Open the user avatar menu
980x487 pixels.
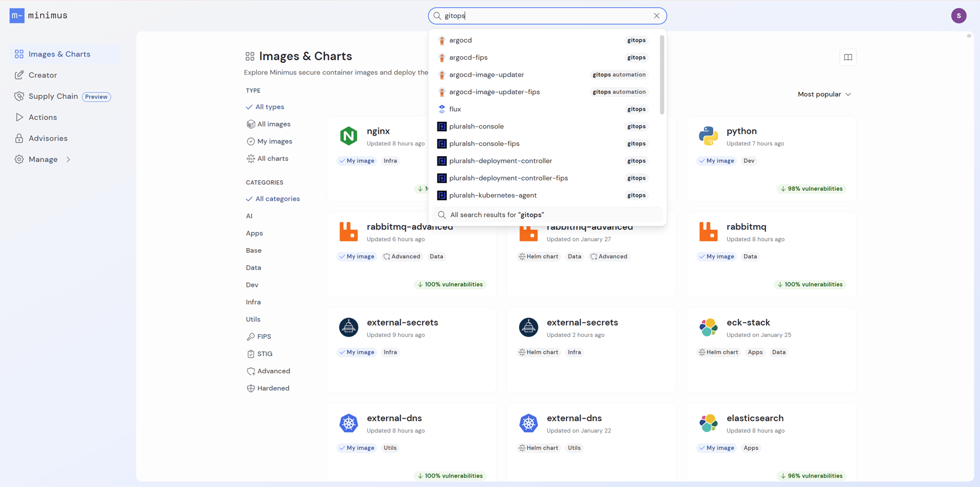tap(959, 16)
